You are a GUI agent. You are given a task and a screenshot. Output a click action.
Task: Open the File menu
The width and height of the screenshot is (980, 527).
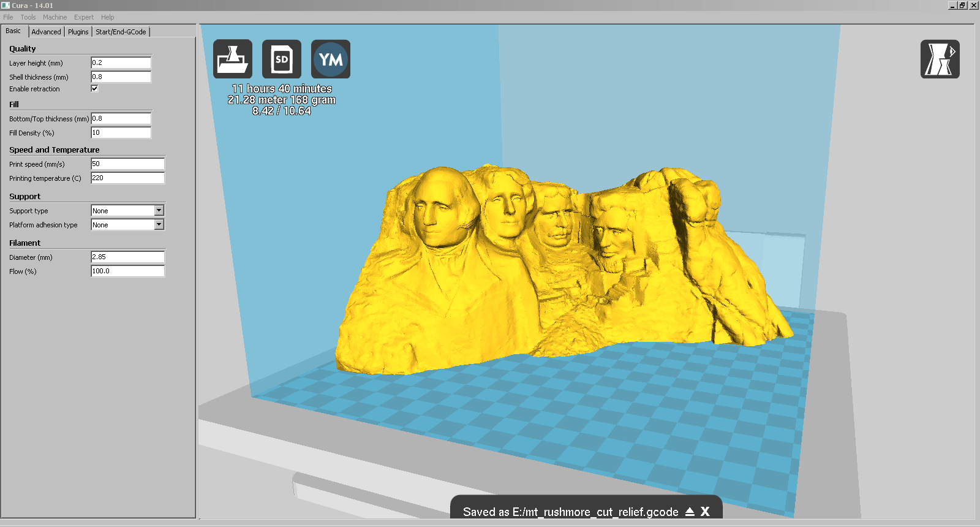coord(8,17)
